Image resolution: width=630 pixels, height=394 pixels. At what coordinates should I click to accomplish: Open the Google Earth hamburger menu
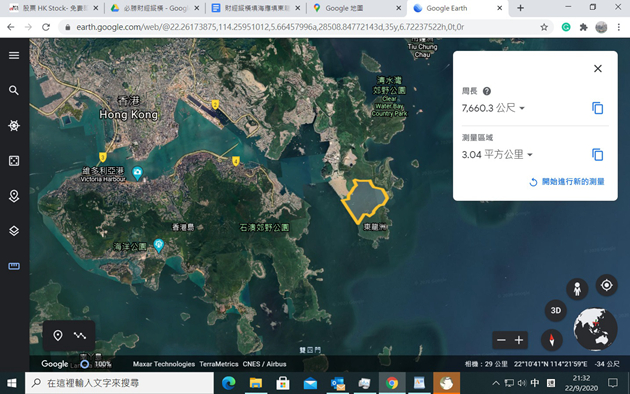14,55
